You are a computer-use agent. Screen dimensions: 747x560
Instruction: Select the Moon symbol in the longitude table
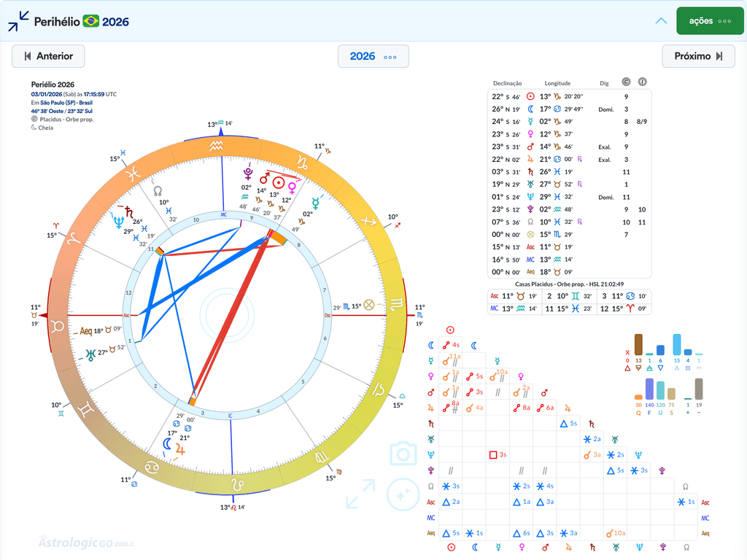coord(530,109)
